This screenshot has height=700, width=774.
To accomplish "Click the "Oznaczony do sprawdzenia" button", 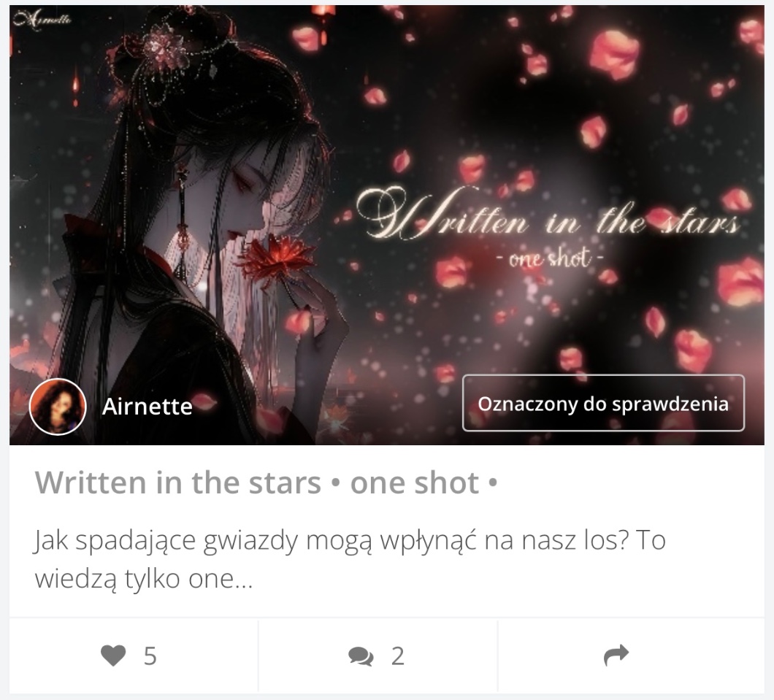I will tap(603, 403).
